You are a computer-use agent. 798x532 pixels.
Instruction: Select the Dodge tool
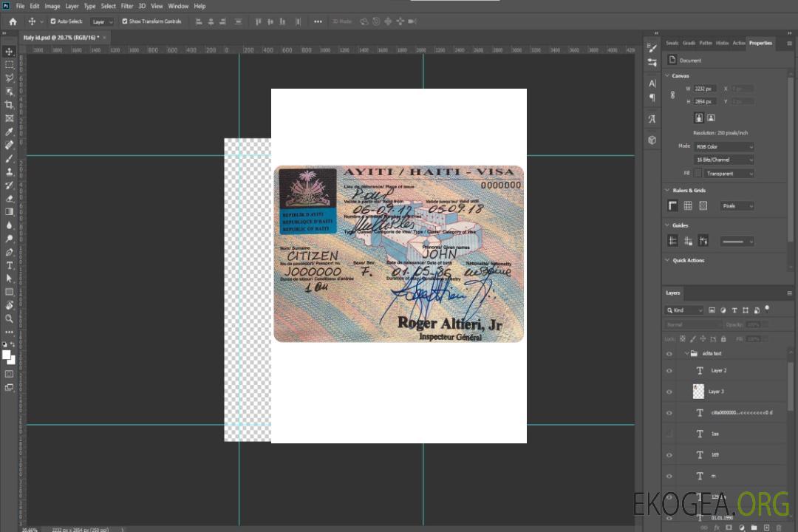pyautogui.click(x=9, y=239)
